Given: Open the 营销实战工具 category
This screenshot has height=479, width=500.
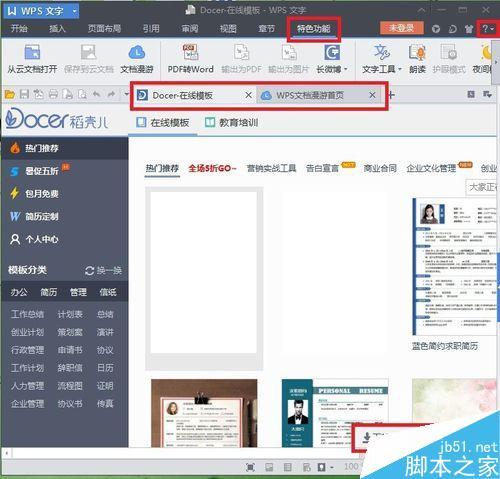Looking at the screenshot, I should pyautogui.click(x=271, y=168).
